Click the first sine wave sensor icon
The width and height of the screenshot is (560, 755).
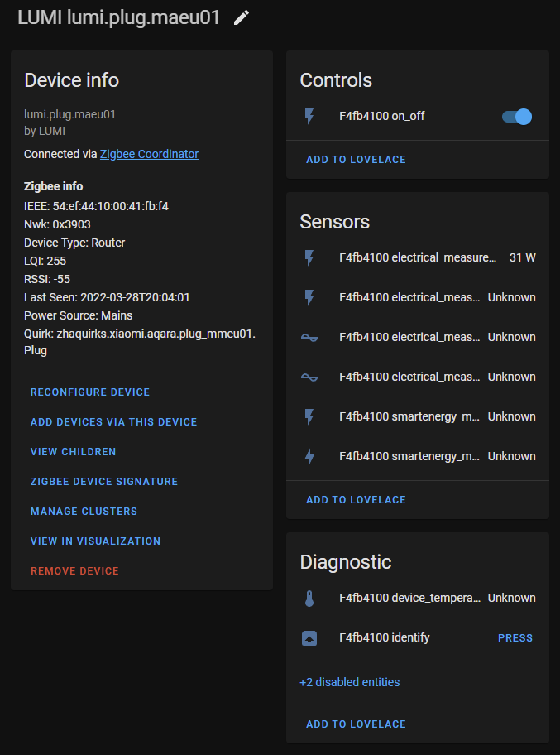[x=309, y=338]
